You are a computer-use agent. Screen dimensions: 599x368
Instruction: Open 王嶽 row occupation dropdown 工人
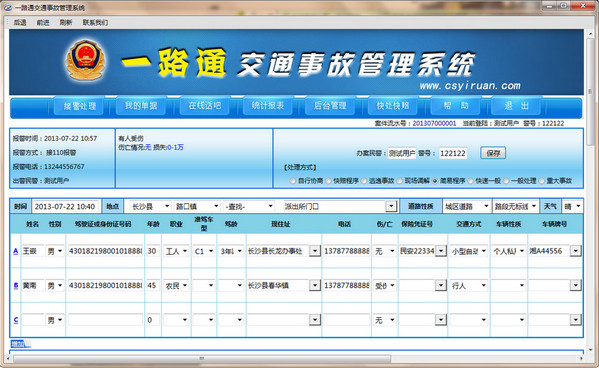[x=176, y=251]
